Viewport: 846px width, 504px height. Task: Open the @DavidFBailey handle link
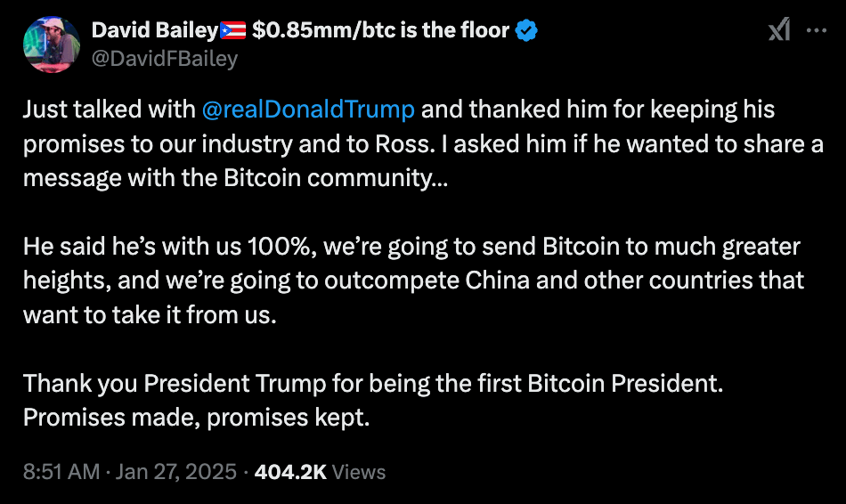164,59
